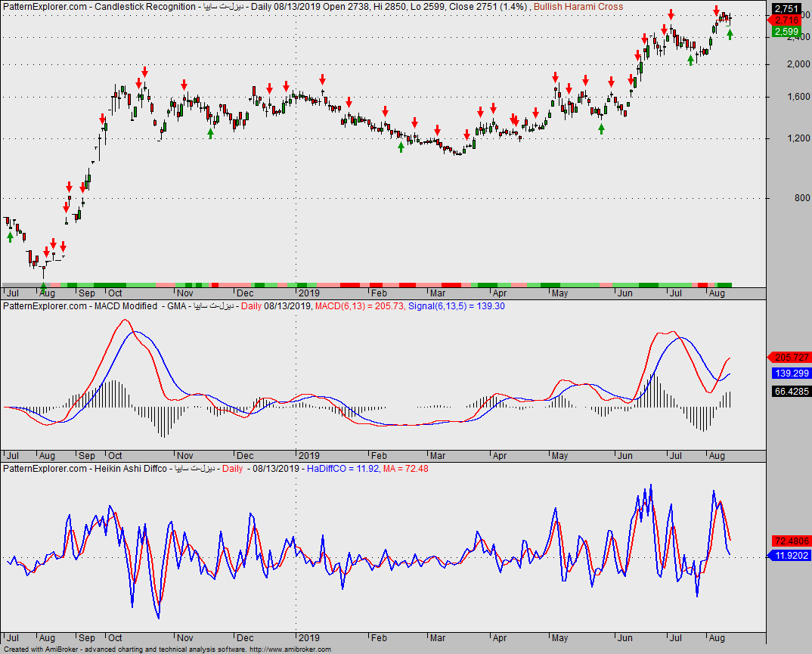Image resolution: width=812 pixels, height=654 pixels.
Task: Click the red 205.727 MACD value label
Action: (792, 358)
